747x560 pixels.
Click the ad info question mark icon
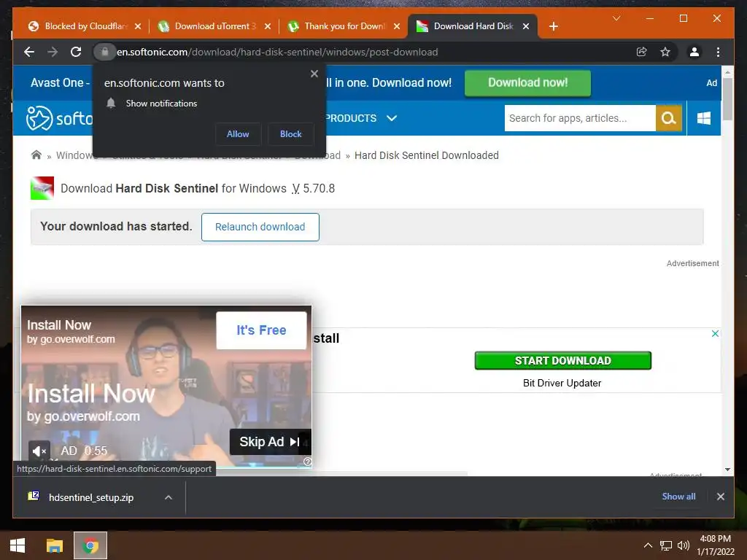click(x=308, y=462)
